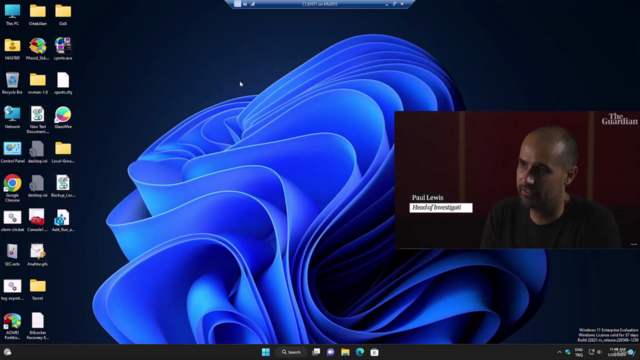Open the Windows Start menu
The image size is (640, 360).
266,352
